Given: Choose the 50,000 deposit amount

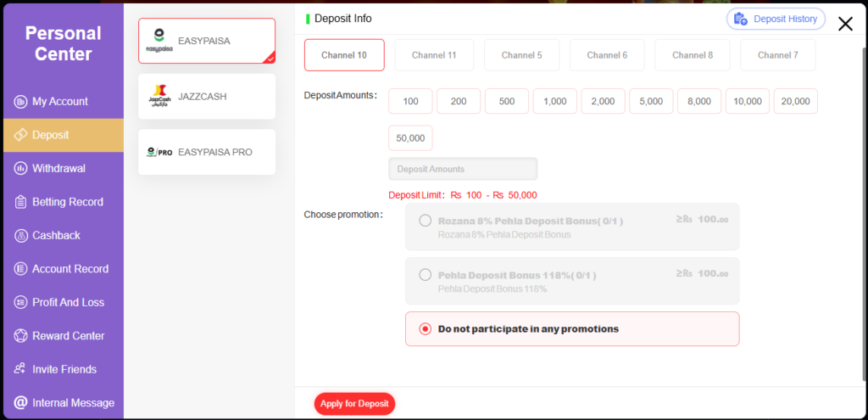Looking at the screenshot, I should point(411,138).
